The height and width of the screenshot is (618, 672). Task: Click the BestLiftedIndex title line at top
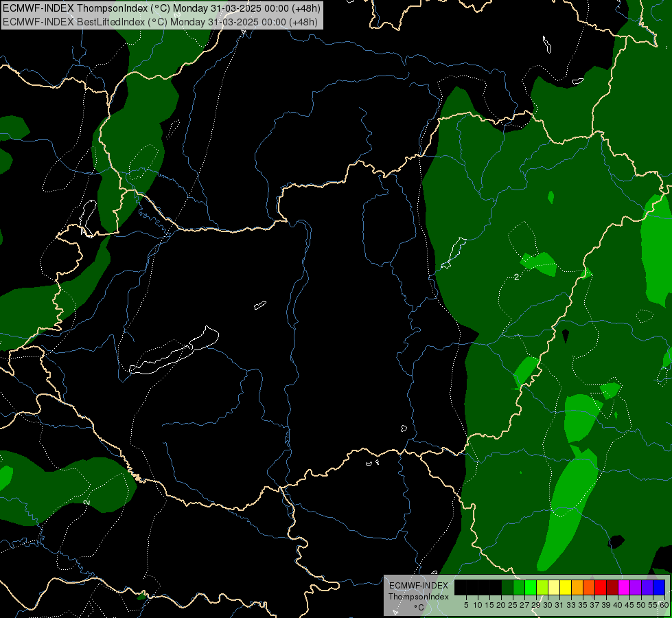(x=161, y=21)
